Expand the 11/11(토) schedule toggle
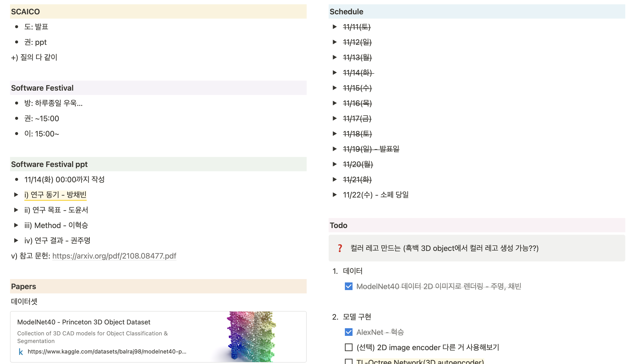Viewport: 642px width, 364px height. click(x=335, y=27)
